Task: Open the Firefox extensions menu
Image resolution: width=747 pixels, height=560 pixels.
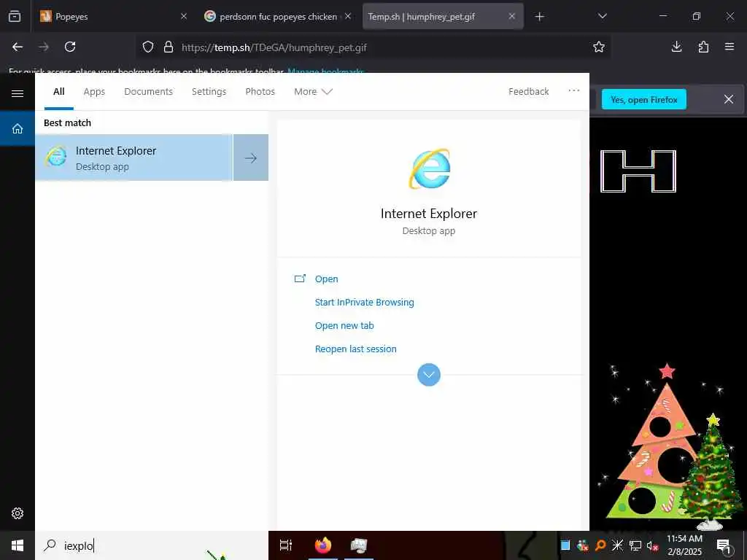Action: point(703,47)
